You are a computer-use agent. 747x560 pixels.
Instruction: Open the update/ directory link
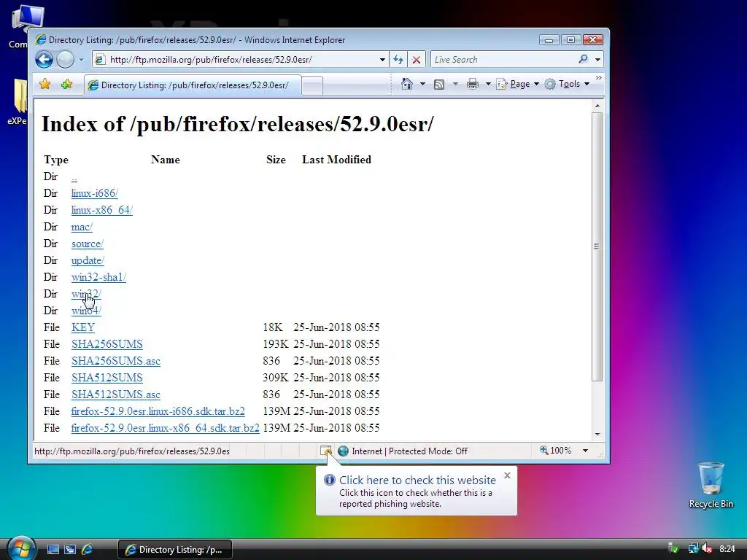[88, 260]
